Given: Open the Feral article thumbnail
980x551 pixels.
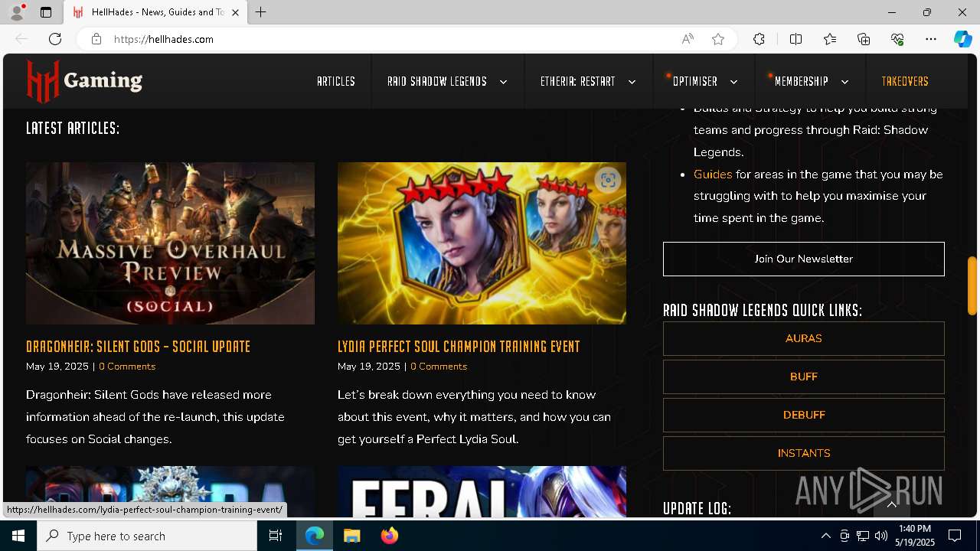Looking at the screenshot, I should (482, 491).
